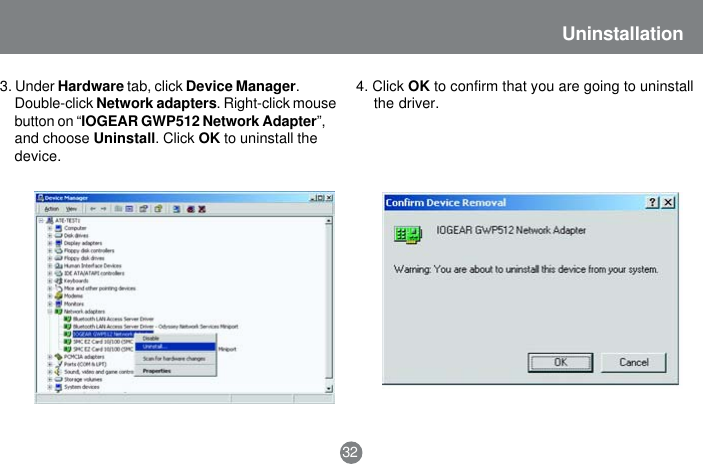Choose Scan for hardware changes from context menu
Image resolution: width=703 pixels, height=464 pixels.
(175, 359)
